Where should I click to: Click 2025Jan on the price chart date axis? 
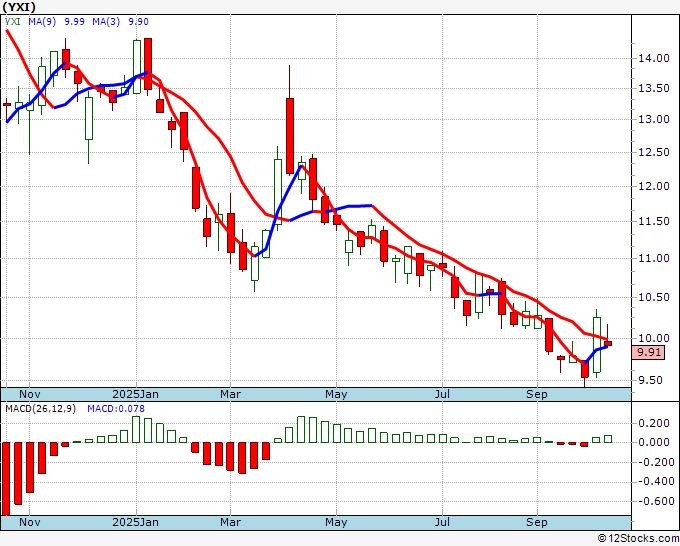coord(136,394)
